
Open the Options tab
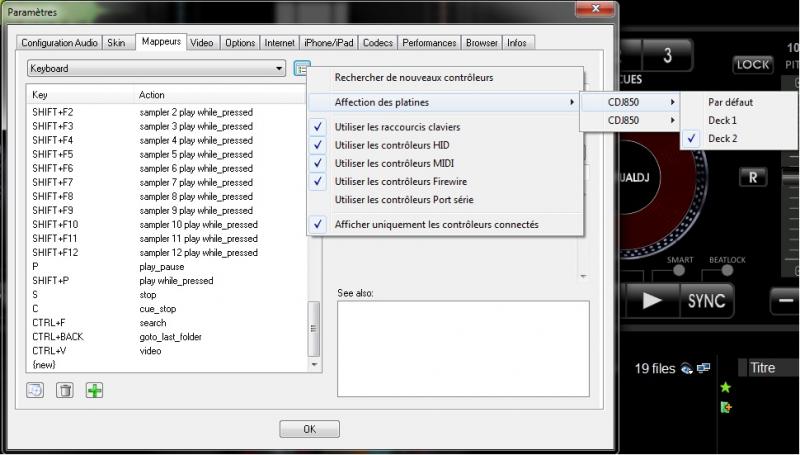(240, 43)
